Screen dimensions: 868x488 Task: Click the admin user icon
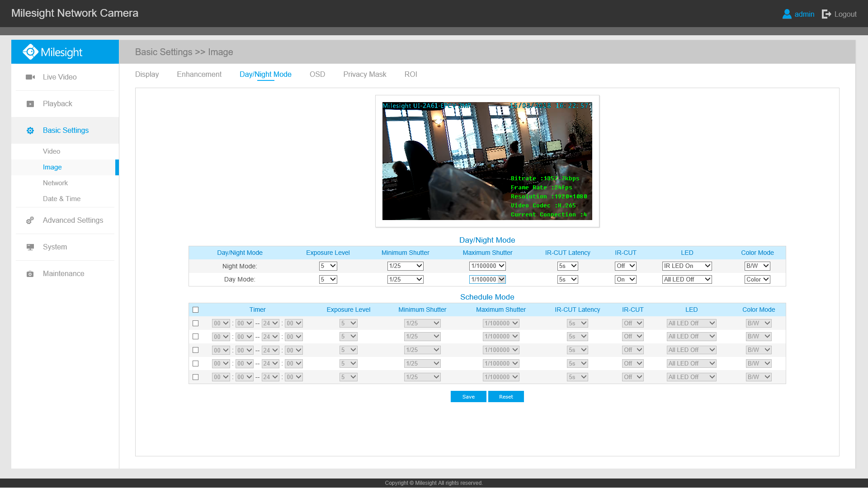coord(787,14)
